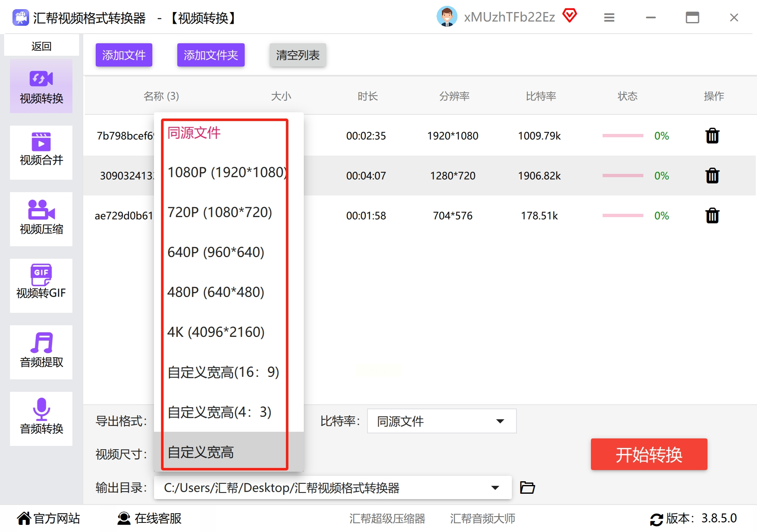This screenshot has width=757, height=532.
Task: Open the hamburger menu in title bar
Action: (609, 17)
